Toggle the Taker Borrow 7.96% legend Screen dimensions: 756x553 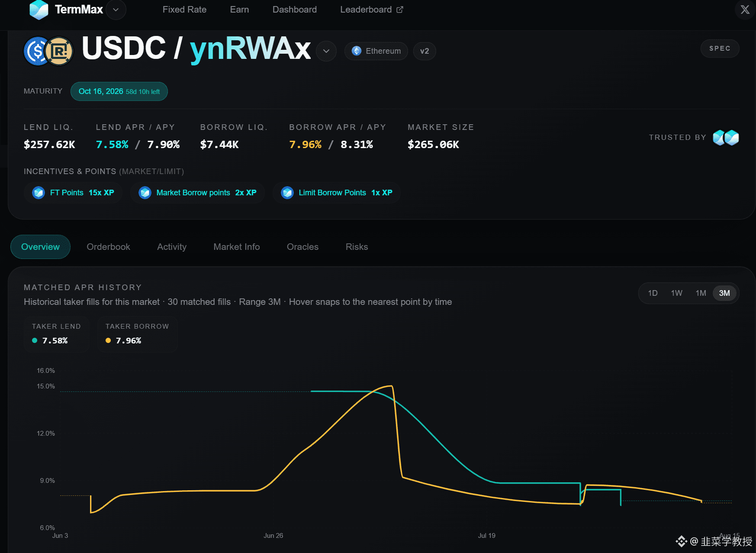pos(137,334)
